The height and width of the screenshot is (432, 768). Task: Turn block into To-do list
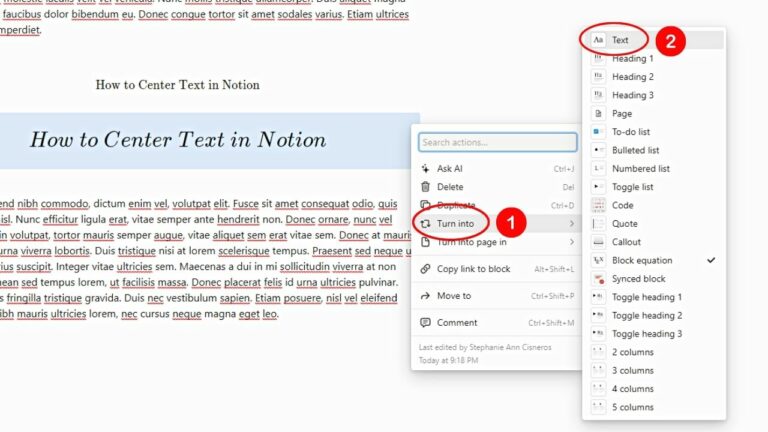click(654, 132)
